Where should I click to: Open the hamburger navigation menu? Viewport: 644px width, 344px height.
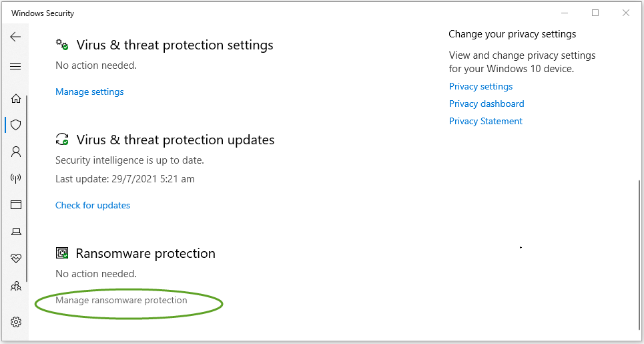(x=15, y=67)
